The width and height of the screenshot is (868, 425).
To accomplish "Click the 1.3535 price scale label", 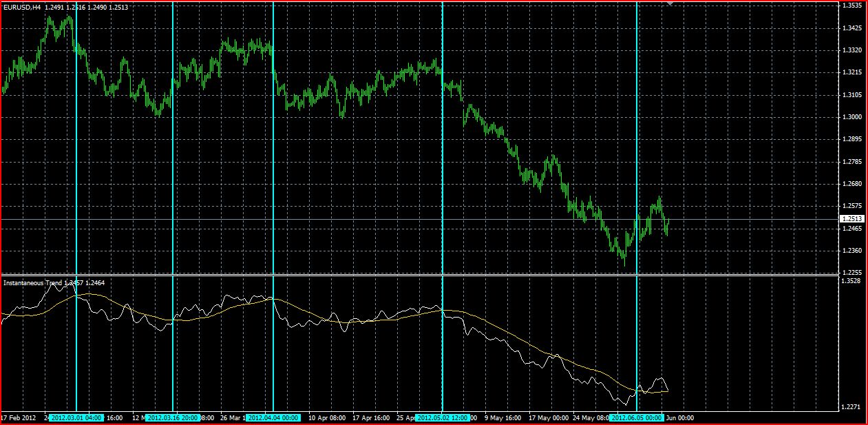I will coord(852,6).
